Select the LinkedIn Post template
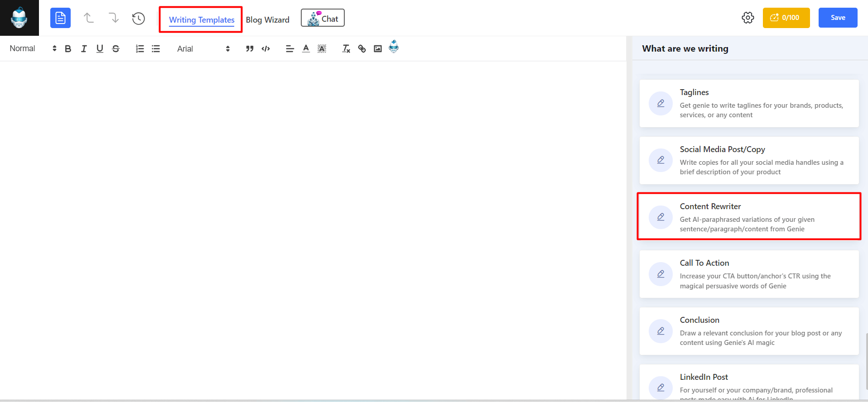The image size is (868, 402). 749,382
